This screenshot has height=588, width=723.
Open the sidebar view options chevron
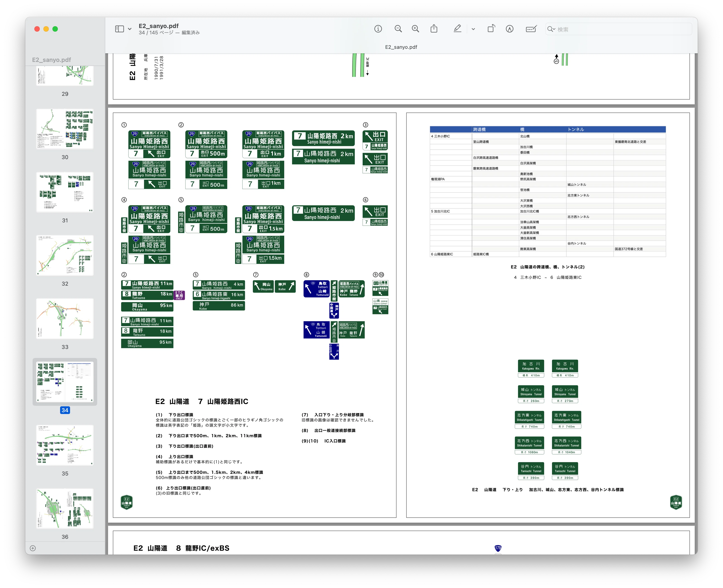click(130, 29)
